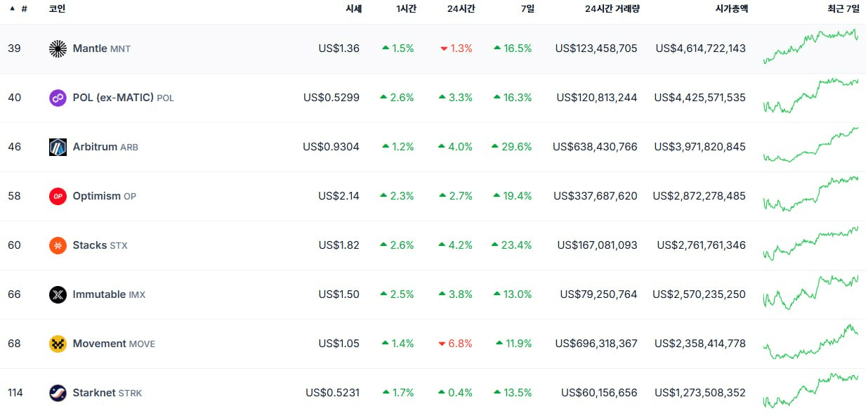This screenshot has width=868, height=416.
Task: Click Arbitrum price US$0.9304
Action: pos(331,147)
